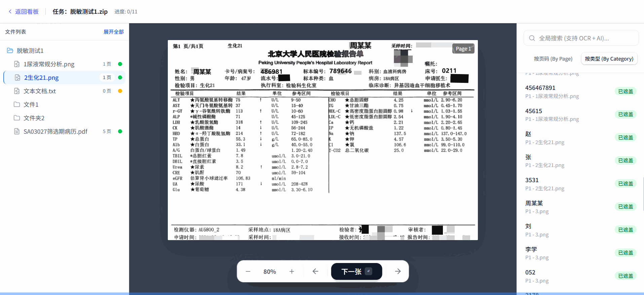Toggle 已遮盖 status for 李学
The height and width of the screenshot is (295, 644).
(626, 253)
